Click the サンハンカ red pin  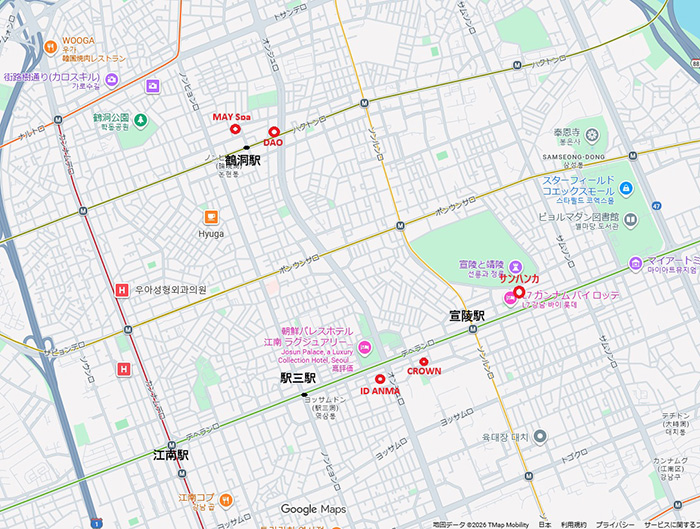coord(519,291)
